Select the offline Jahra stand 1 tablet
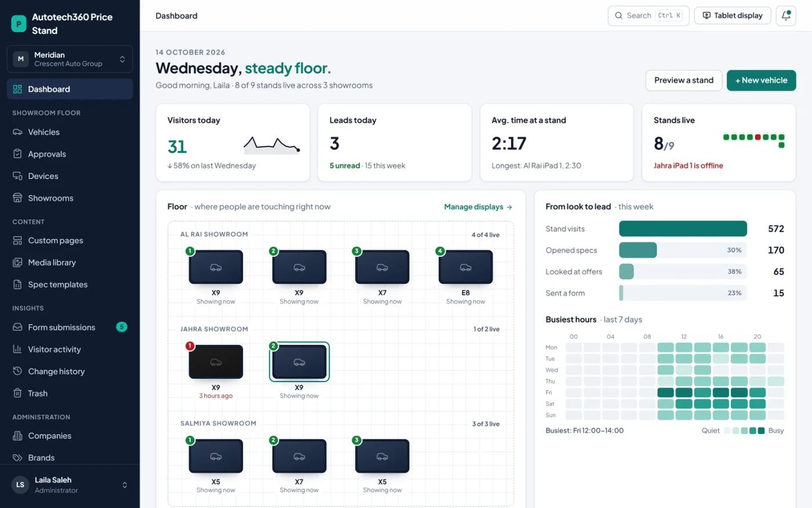 [216, 362]
